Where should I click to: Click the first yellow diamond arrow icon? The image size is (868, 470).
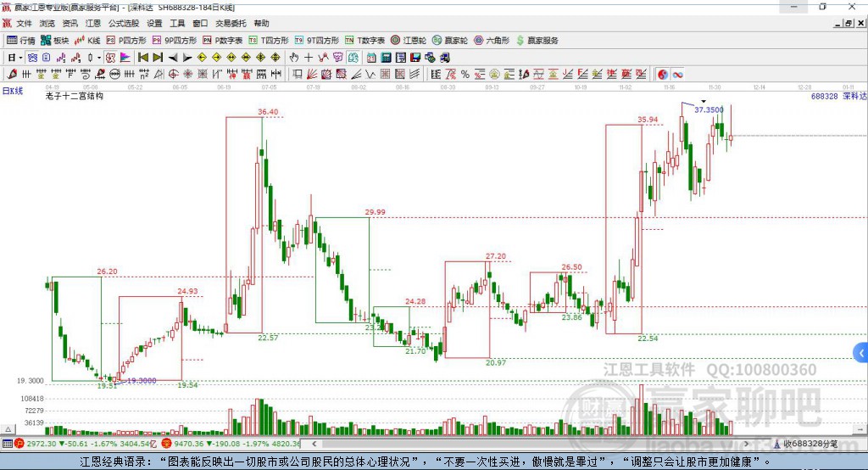coord(202,58)
